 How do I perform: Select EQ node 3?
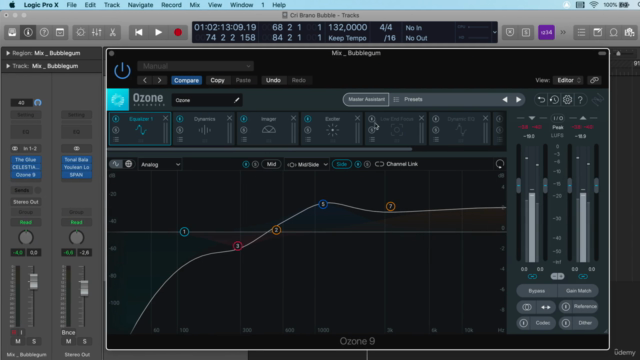click(238, 246)
